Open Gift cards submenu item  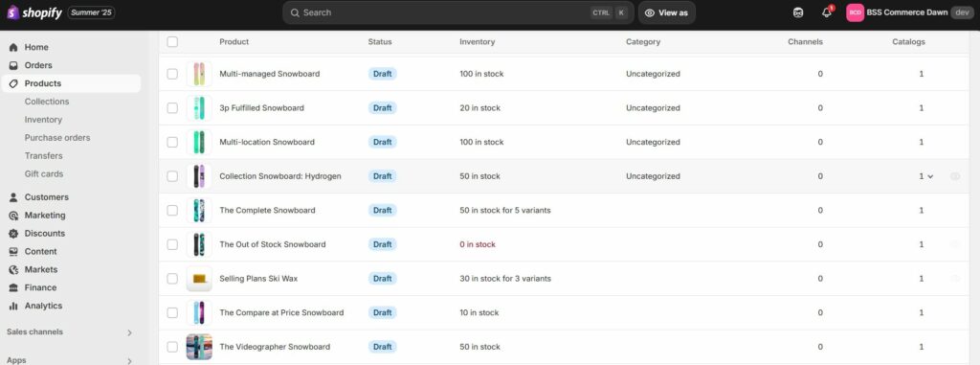[x=44, y=174]
